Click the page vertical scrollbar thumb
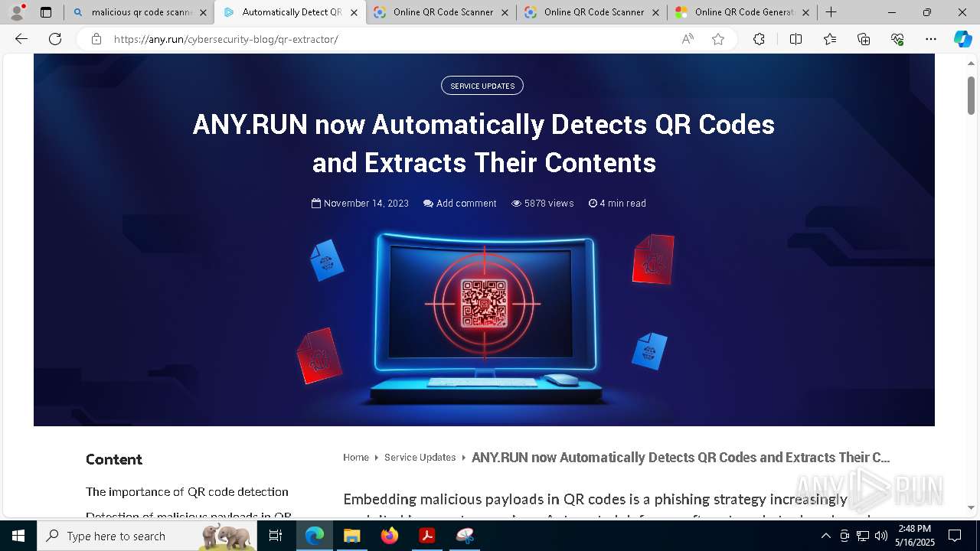The height and width of the screenshot is (551, 980). coord(971,96)
